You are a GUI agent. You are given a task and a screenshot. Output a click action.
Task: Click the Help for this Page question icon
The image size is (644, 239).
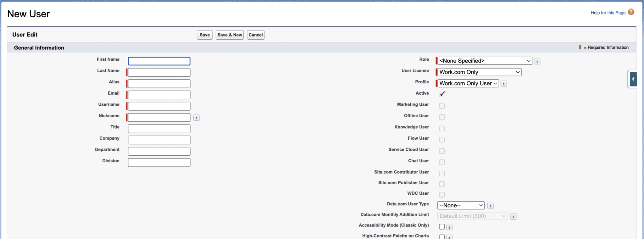click(x=631, y=12)
